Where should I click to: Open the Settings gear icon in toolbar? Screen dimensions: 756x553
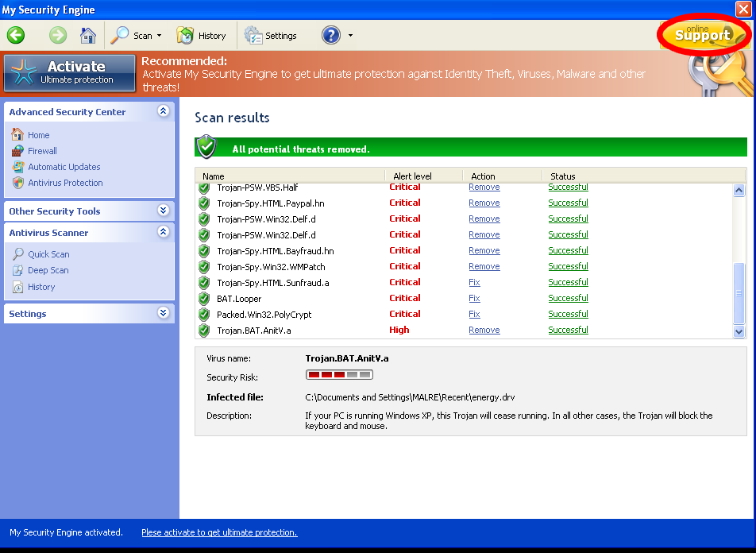coord(253,35)
